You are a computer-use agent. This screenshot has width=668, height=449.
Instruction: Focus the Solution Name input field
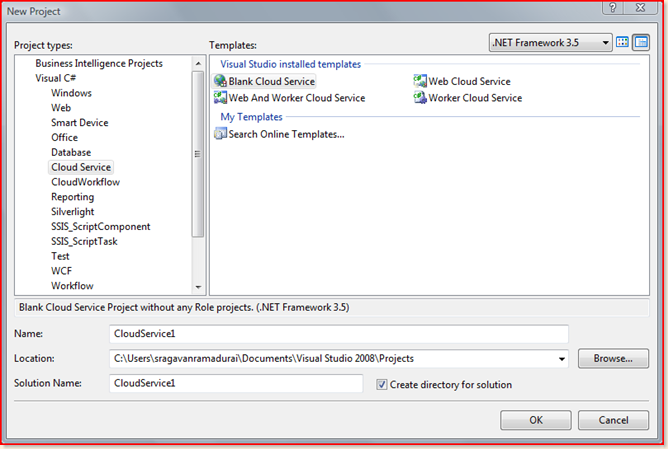point(236,383)
